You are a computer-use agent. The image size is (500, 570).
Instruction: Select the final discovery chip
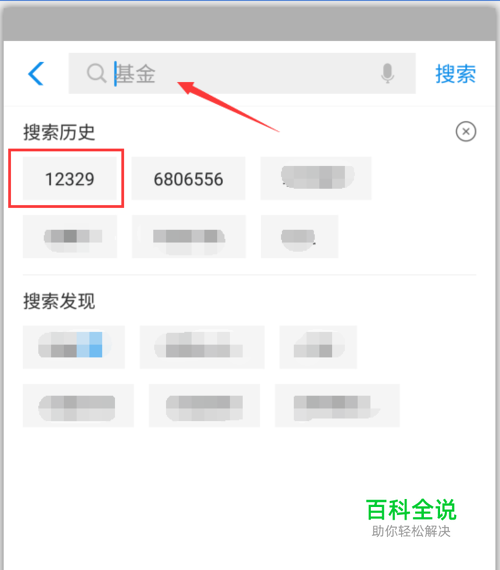click(x=337, y=405)
